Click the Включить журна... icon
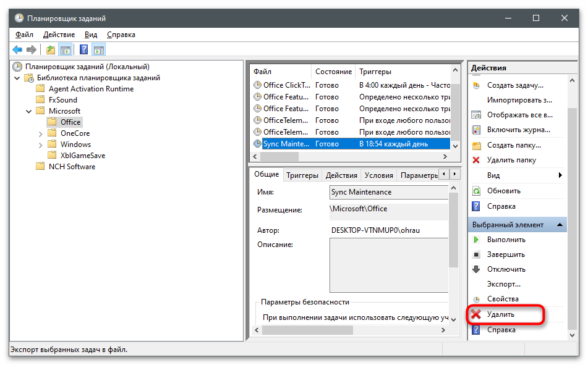 tap(476, 130)
